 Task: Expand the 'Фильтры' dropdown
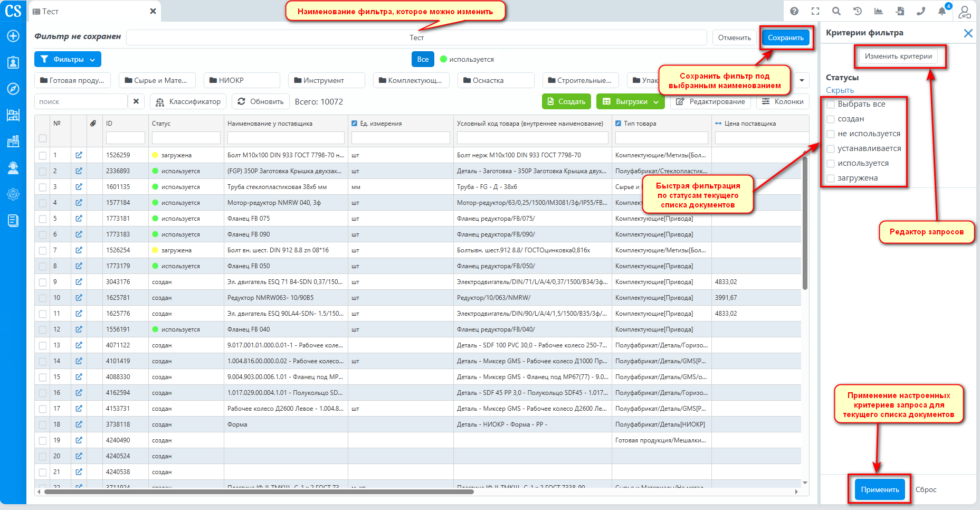tap(68, 59)
